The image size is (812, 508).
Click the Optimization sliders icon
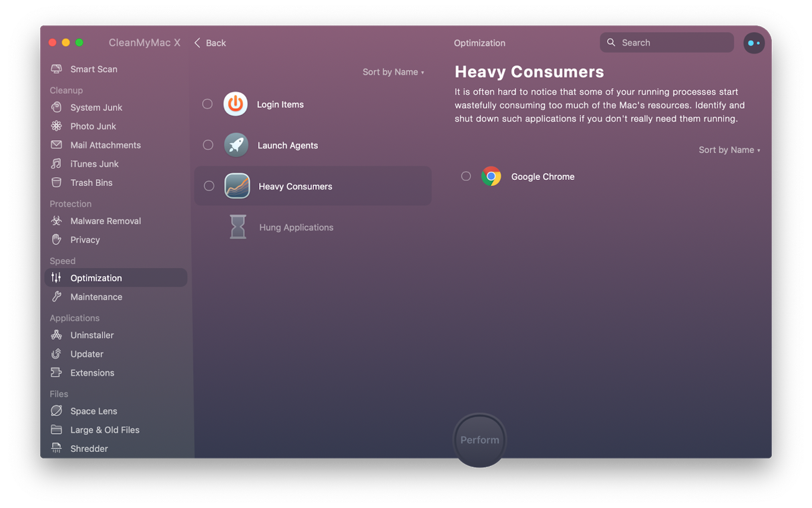click(x=57, y=277)
